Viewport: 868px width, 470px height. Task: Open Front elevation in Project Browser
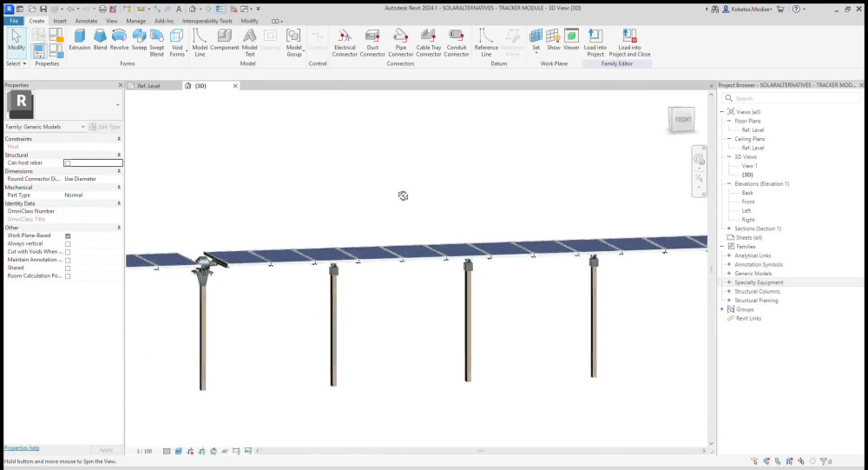point(748,202)
